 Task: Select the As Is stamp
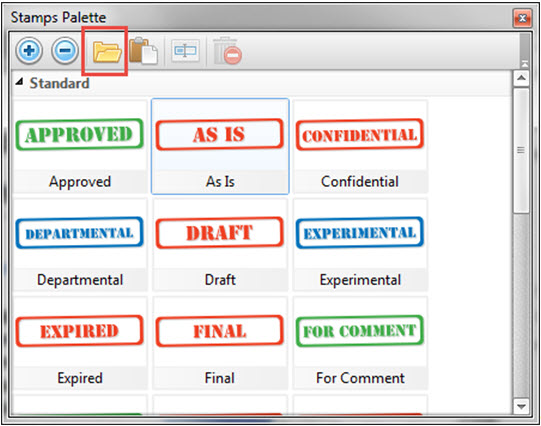[220, 147]
